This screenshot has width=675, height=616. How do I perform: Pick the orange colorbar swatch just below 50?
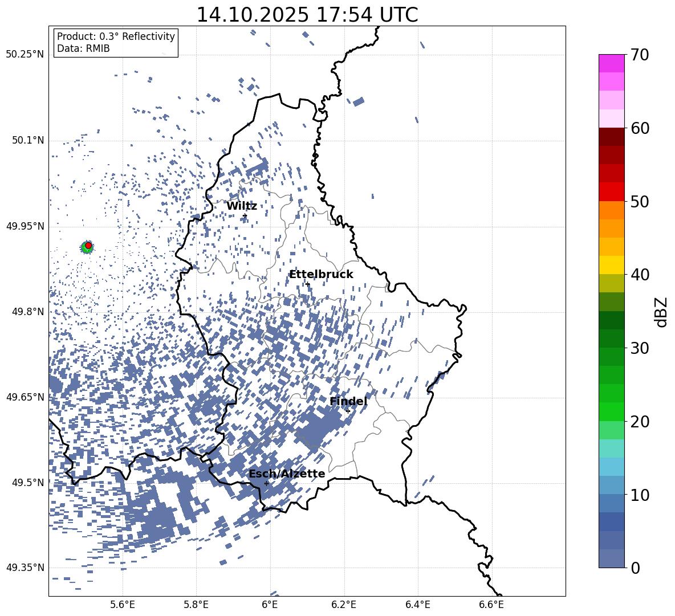pos(611,210)
